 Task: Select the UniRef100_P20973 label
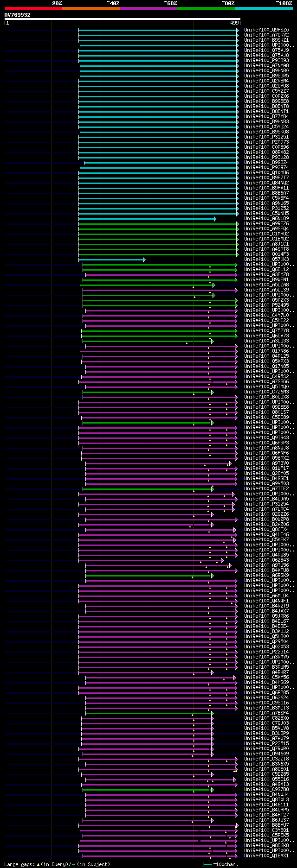(x=266, y=142)
